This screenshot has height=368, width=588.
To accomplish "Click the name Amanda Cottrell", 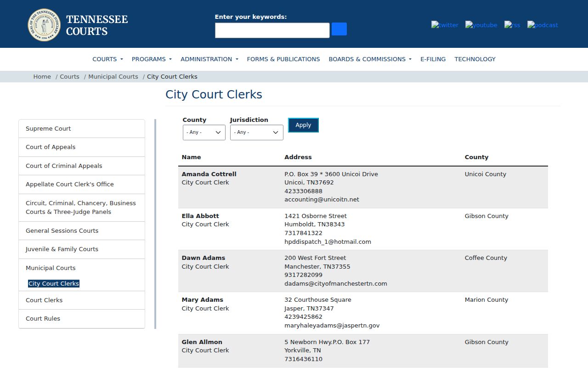I will pyautogui.click(x=209, y=174).
